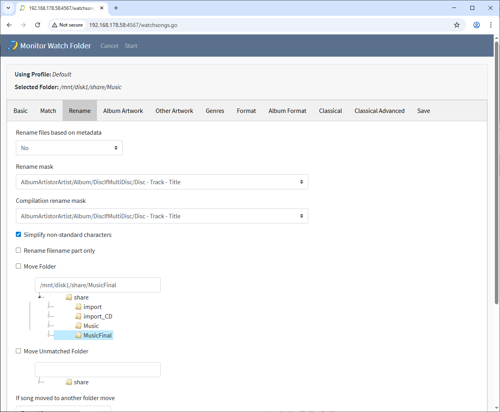Viewport: 500px width, 412px height.
Task: Collapse the share folder tree node
Action: coord(40,297)
